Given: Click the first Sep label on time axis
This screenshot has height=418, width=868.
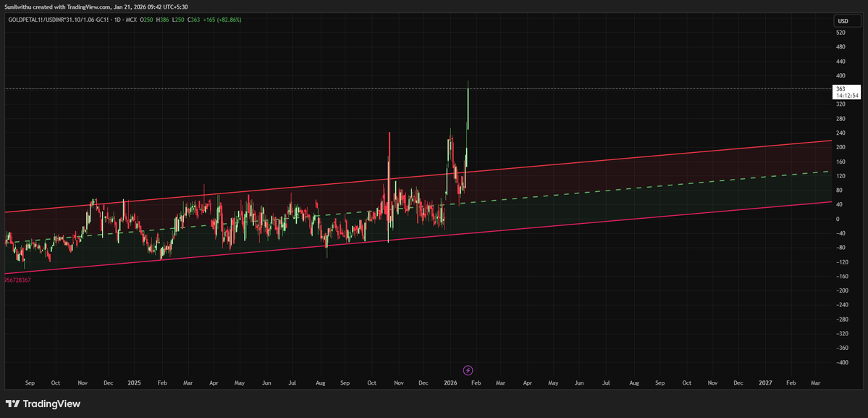Looking at the screenshot, I should (x=30, y=383).
